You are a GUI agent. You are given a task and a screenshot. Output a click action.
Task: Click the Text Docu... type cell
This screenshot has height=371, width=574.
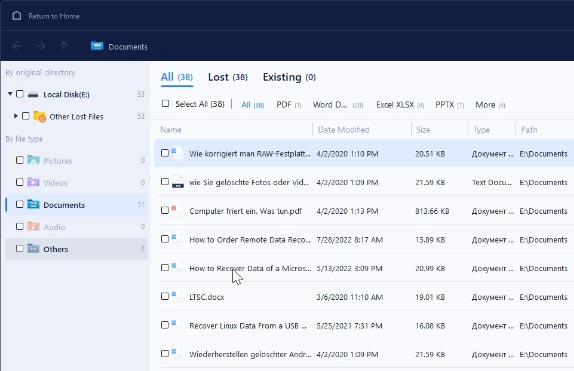click(x=492, y=182)
